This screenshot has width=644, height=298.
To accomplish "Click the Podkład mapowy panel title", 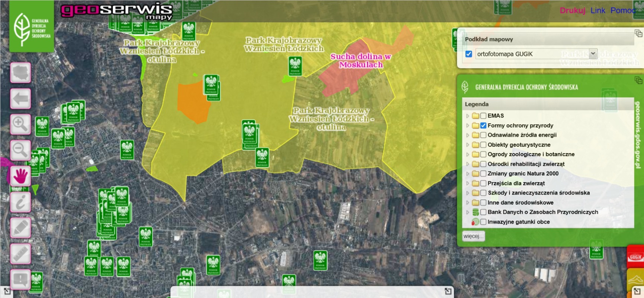I will coord(489,39).
